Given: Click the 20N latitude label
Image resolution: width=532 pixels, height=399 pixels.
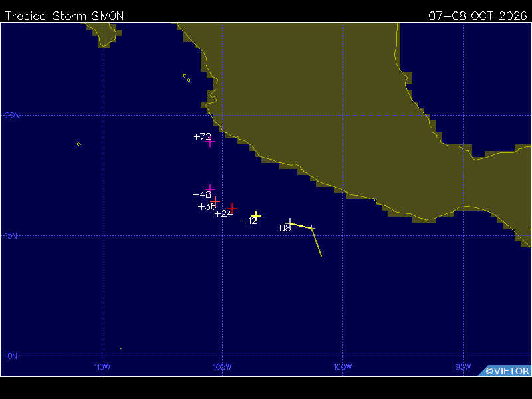Looking at the screenshot, I should (x=13, y=116).
